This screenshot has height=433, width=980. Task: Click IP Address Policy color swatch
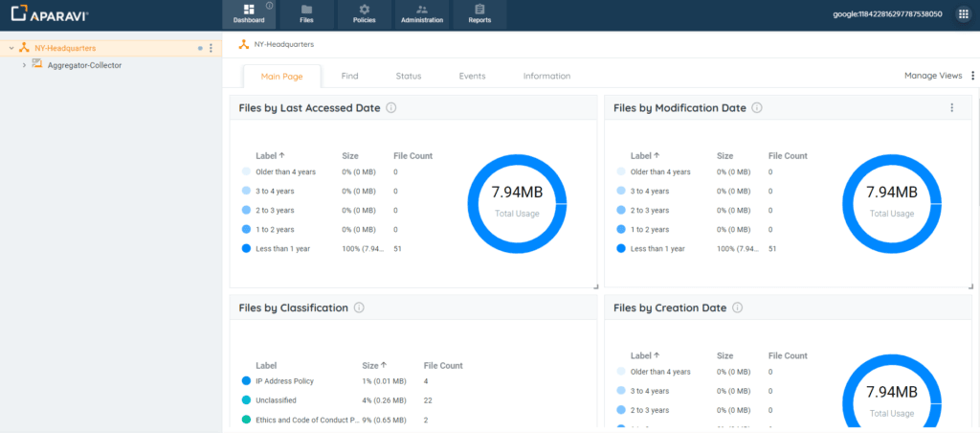pos(246,381)
